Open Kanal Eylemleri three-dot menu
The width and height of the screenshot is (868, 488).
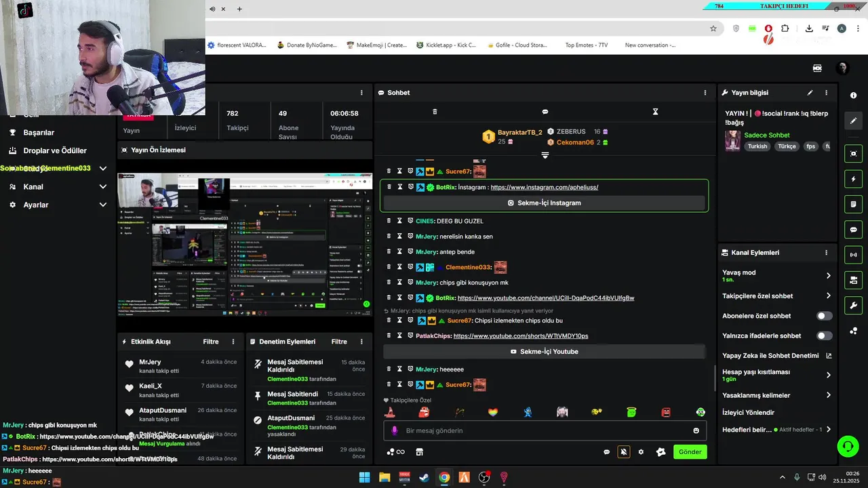tap(826, 253)
